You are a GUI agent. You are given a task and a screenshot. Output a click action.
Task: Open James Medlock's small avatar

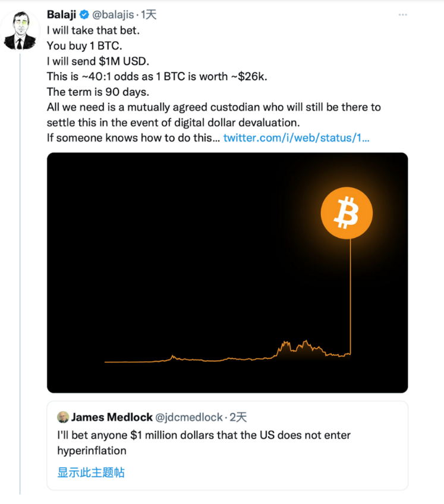click(x=62, y=417)
